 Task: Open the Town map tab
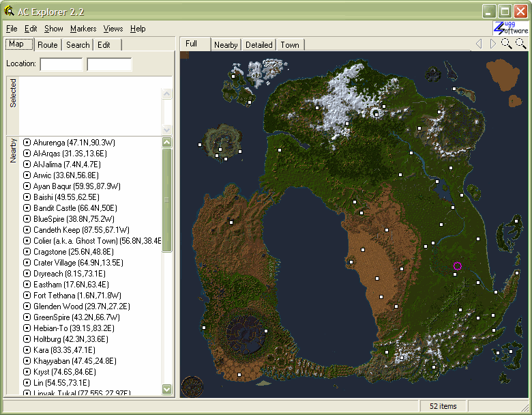290,45
